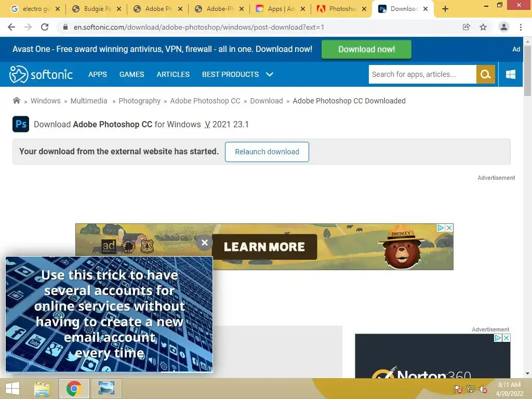Close the Smokey Bear banner ad
This screenshot has height=399, width=532.
click(x=449, y=228)
